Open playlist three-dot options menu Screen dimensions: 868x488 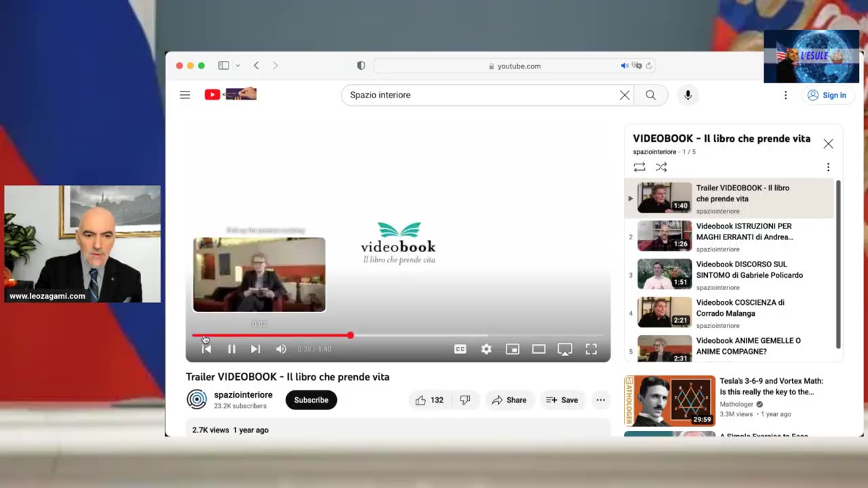click(x=828, y=167)
